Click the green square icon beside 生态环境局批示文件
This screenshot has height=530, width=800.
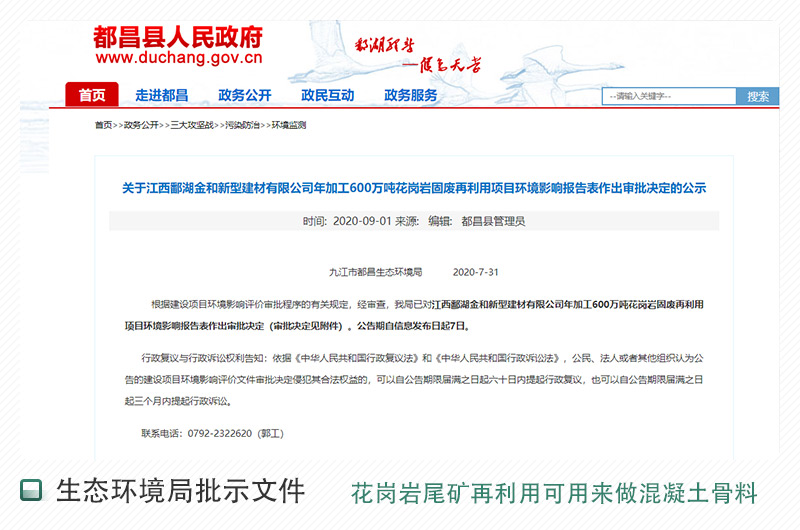tap(32, 490)
